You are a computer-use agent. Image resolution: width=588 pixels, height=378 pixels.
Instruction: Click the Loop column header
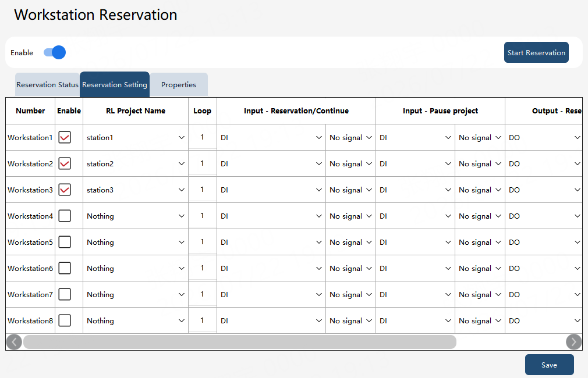[x=203, y=111]
